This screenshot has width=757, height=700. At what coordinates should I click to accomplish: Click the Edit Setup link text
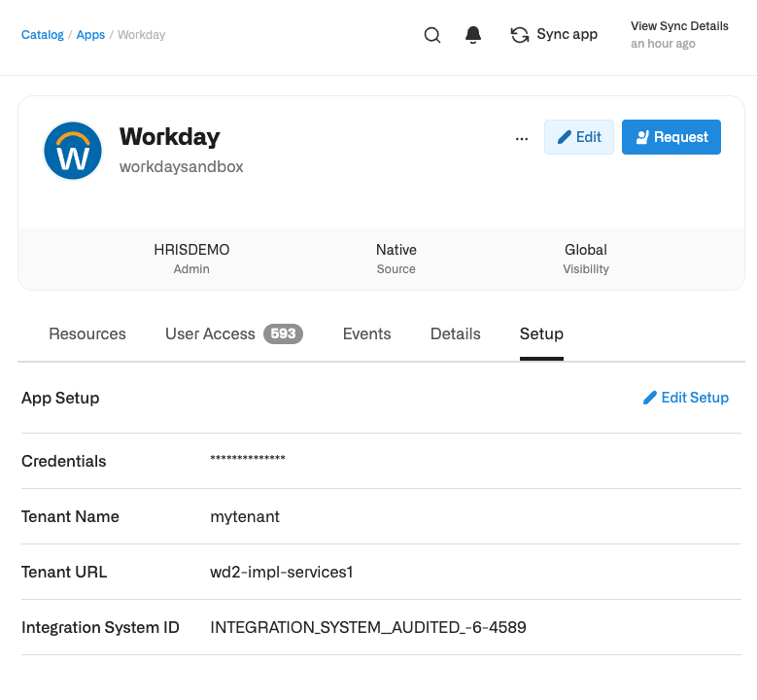[x=695, y=398]
